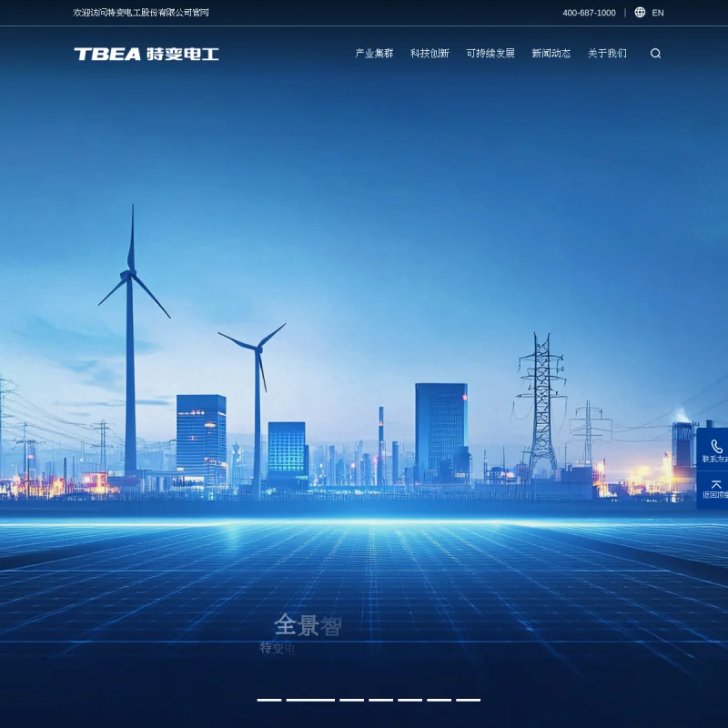
Task: Open the 关于我们 menu
Action: tap(607, 54)
